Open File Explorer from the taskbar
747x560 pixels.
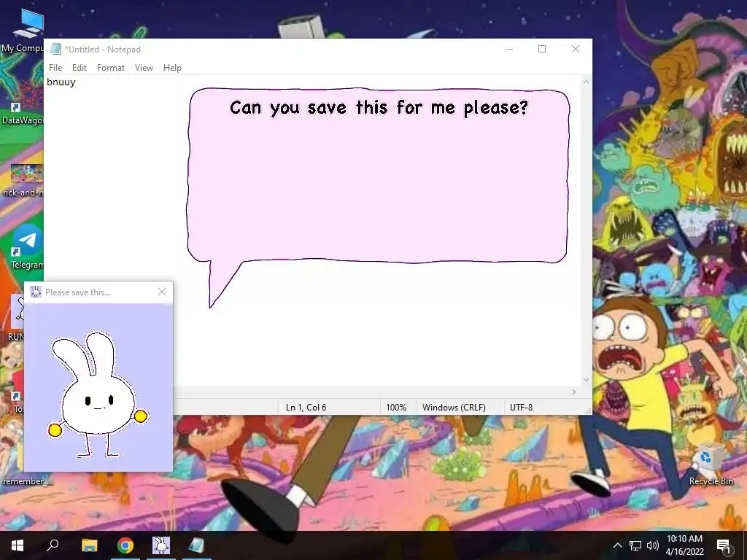point(89,545)
